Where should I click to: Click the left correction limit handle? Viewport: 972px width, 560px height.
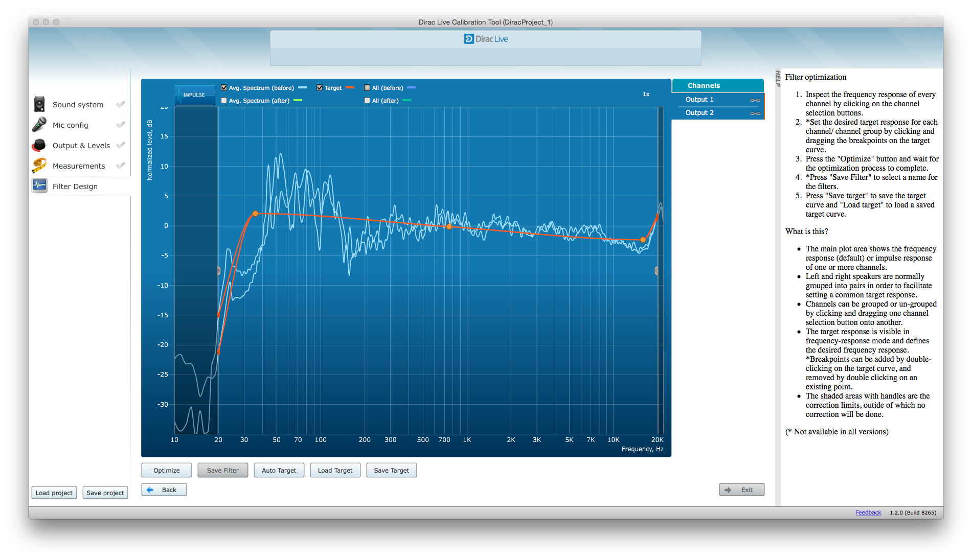(x=219, y=271)
